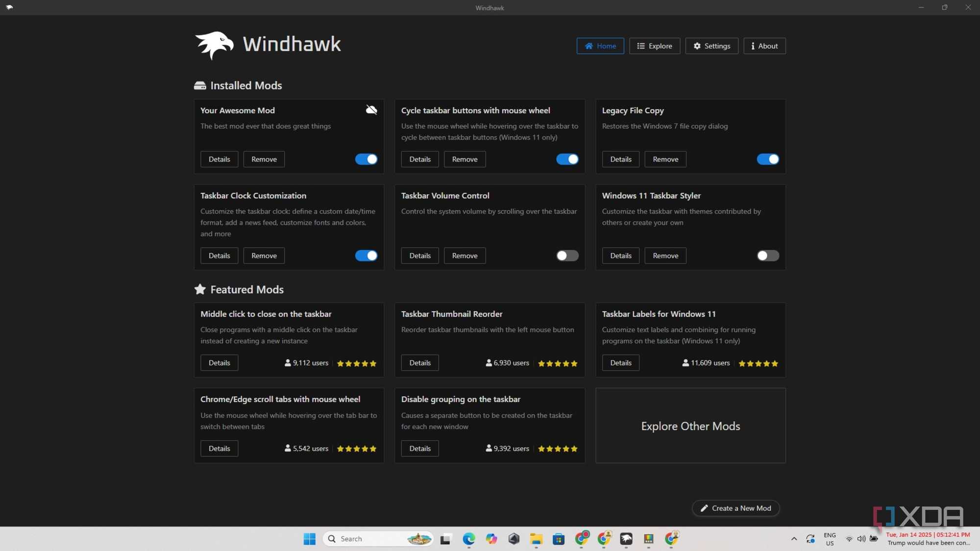The width and height of the screenshot is (980, 551).
Task: Click the Wi-Fi network tray icon
Action: coord(849,539)
